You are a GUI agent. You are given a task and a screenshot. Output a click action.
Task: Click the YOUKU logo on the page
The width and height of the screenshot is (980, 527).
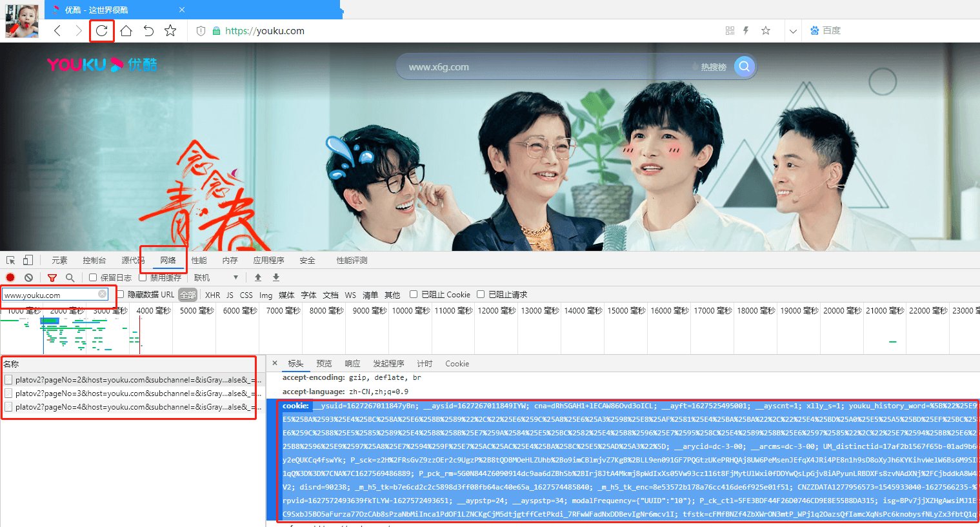point(102,65)
